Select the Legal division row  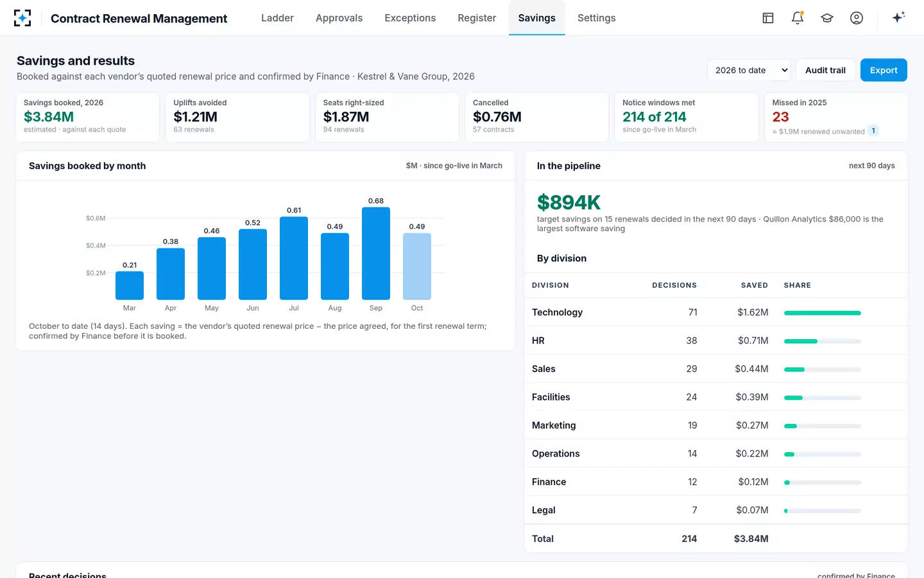click(716, 510)
